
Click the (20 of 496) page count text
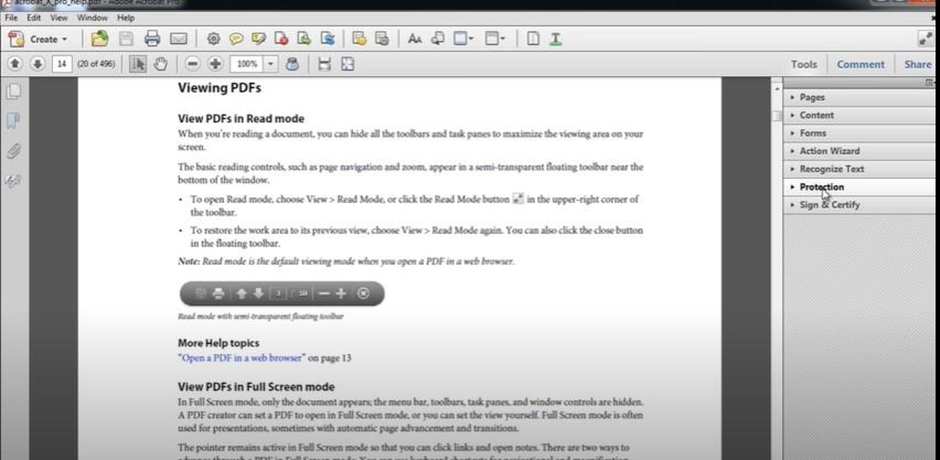96,64
